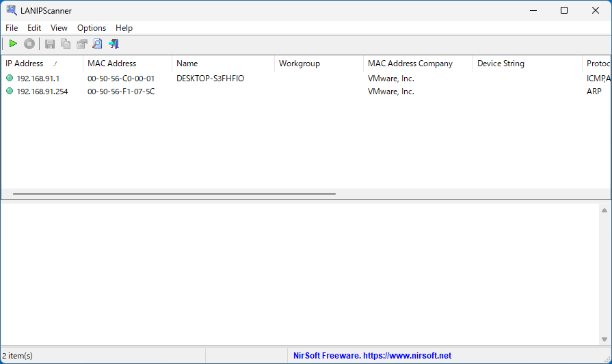Minimize the LANIPScanner window
The image size is (612, 364).
[533, 10]
